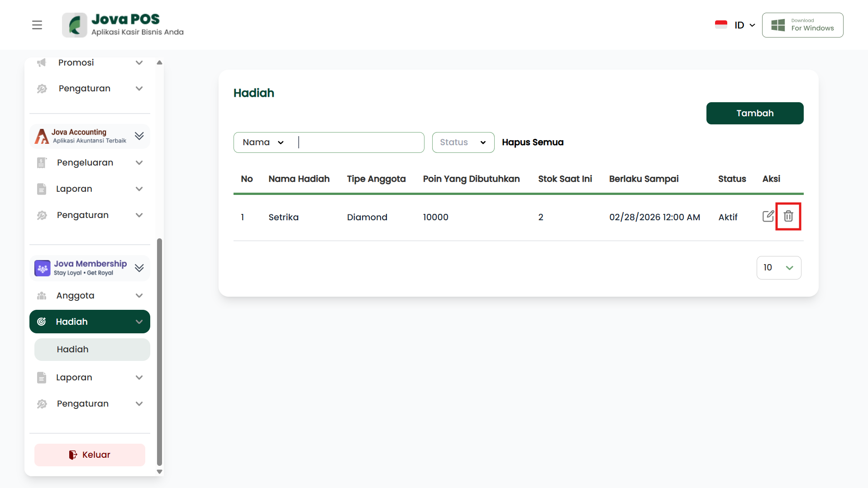Click the Jova Membership logo icon
Screen dimensions: 868x488
click(x=43, y=268)
